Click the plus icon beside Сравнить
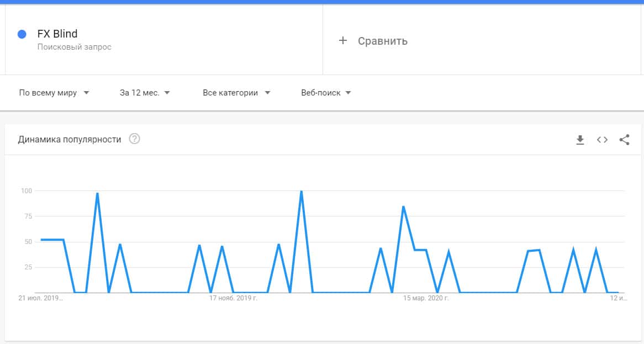 pos(342,40)
